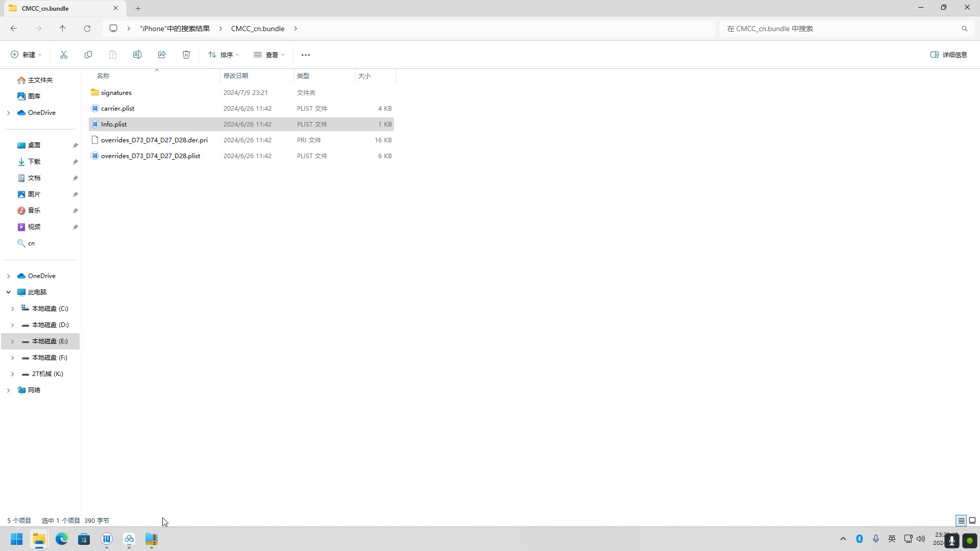
Task: Click the Bluetooth tray icon
Action: coord(860,539)
